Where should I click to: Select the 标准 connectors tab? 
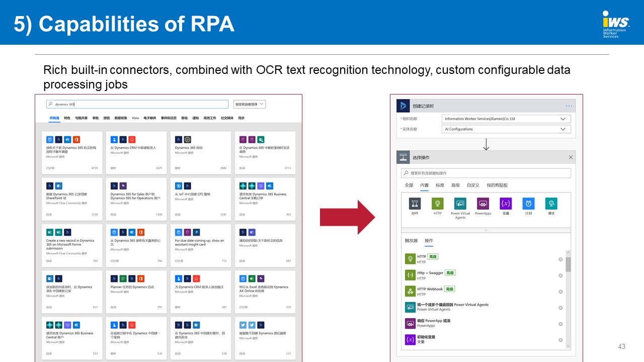[440, 186]
